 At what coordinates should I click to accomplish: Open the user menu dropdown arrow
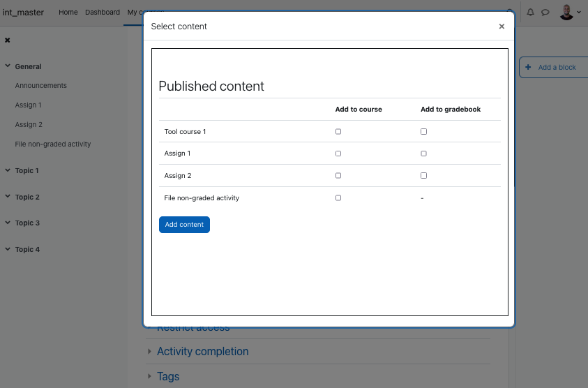click(x=579, y=13)
